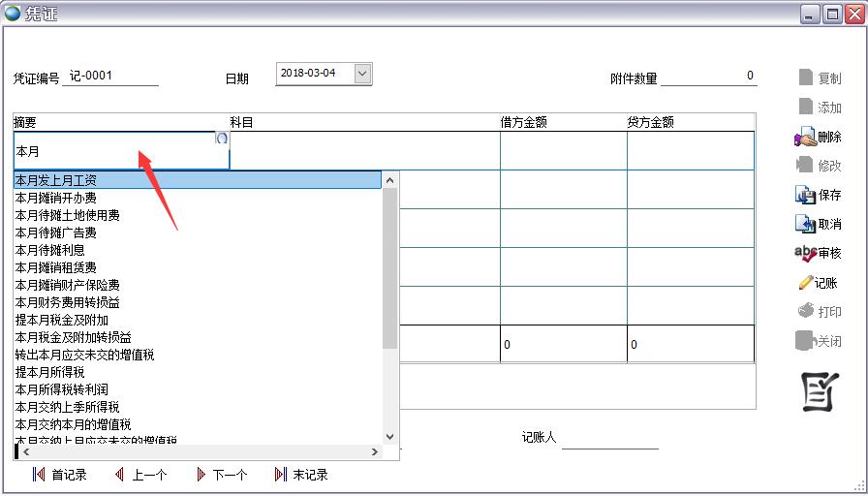Image resolution: width=868 pixels, height=496 pixels.
Task: Open the date dropdown arrow
Action: click(362, 74)
